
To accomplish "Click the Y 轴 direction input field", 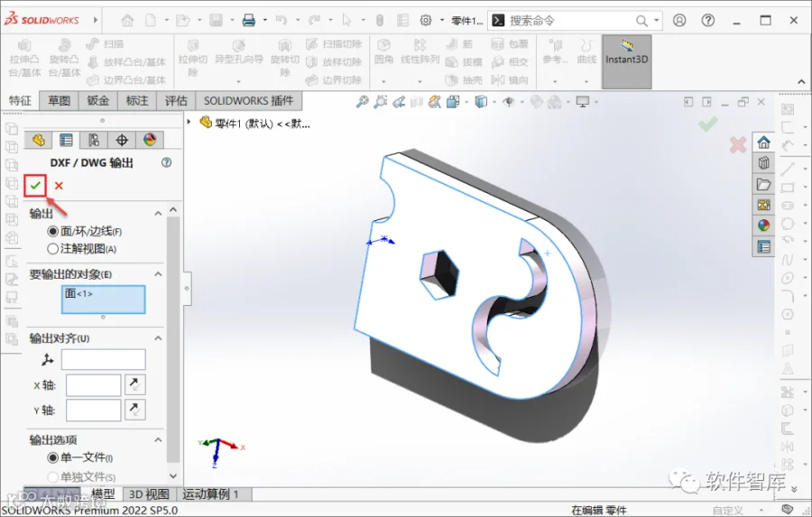I will (93, 410).
